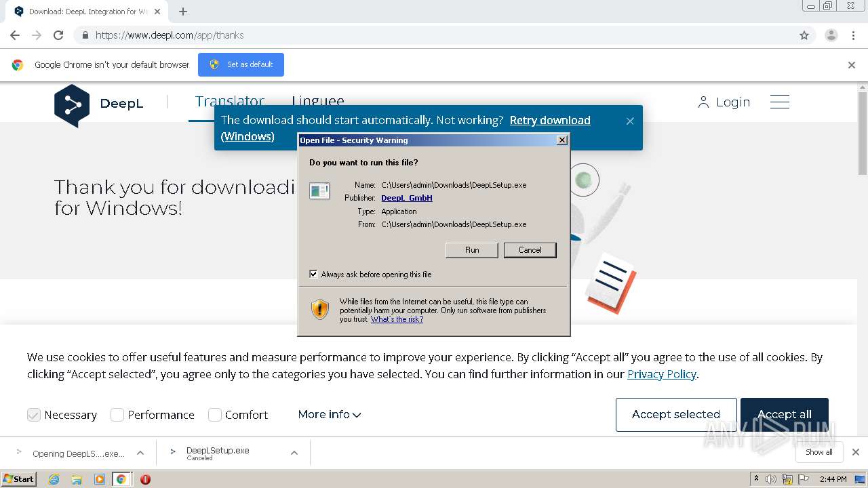Image resolution: width=868 pixels, height=488 pixels.
Task: Click the site lock icon in address bar
Action: (85, 35)
